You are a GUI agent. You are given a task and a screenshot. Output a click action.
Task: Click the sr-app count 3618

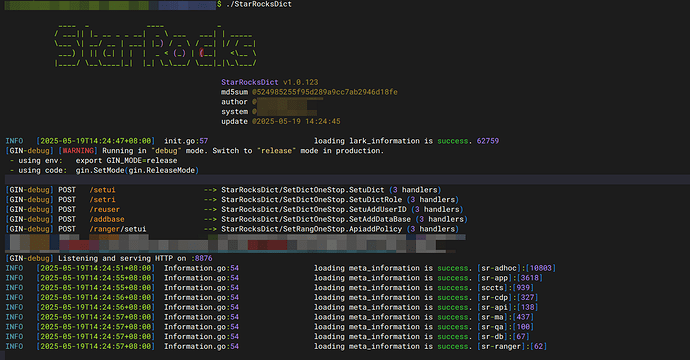(530, 278)
